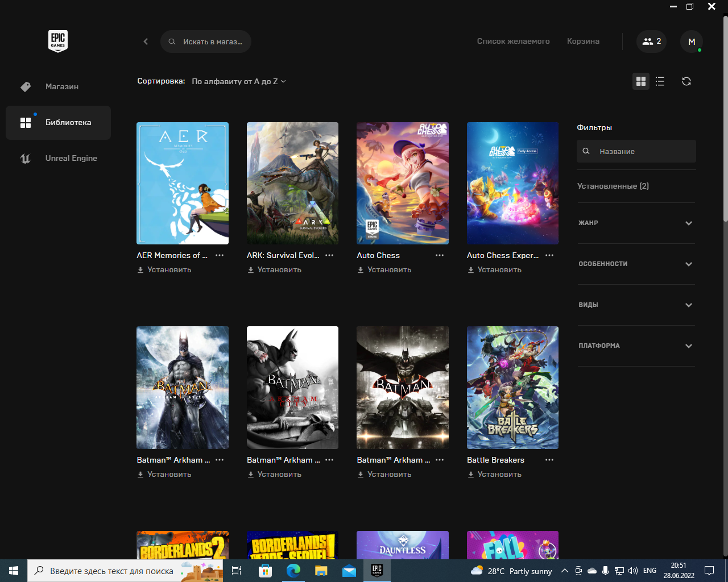The height and width of the screenshot is (582, 728).
Task: Open the friends list icon showing 2
Action: pos(651,41)
